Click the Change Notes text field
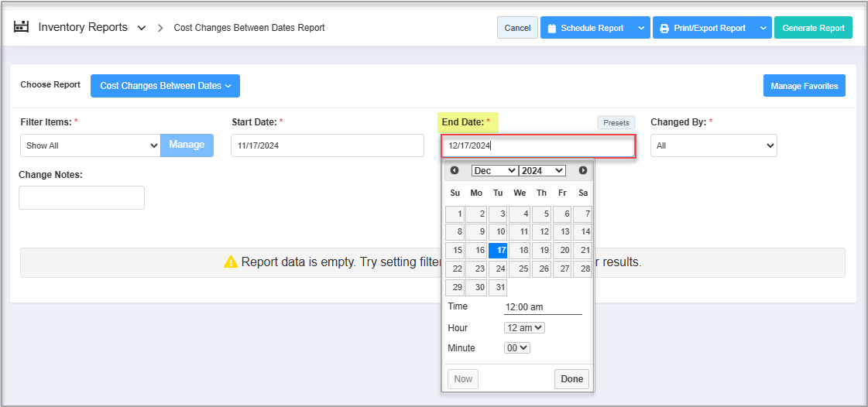The image size is (868, 407). pos(81,197)
